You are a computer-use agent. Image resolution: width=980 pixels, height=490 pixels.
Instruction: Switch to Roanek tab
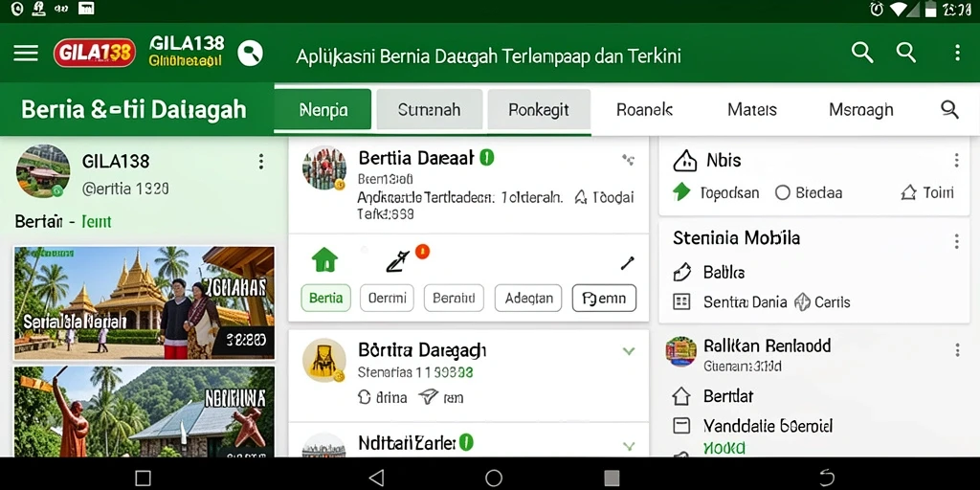(644, 110)
